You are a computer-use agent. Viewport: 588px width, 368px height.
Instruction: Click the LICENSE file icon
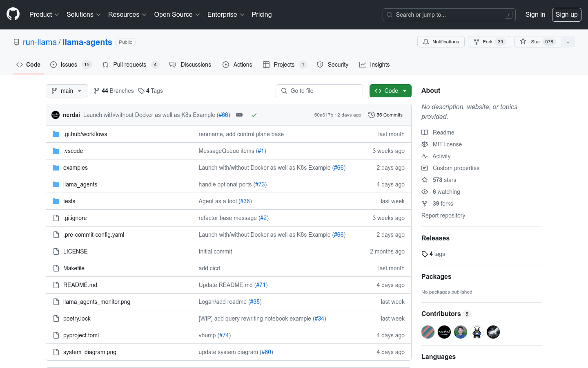pos(56,251)
